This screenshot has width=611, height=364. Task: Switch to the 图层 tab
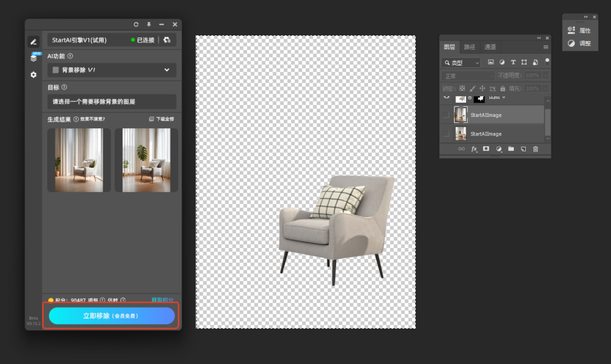(x=449, y=47)
